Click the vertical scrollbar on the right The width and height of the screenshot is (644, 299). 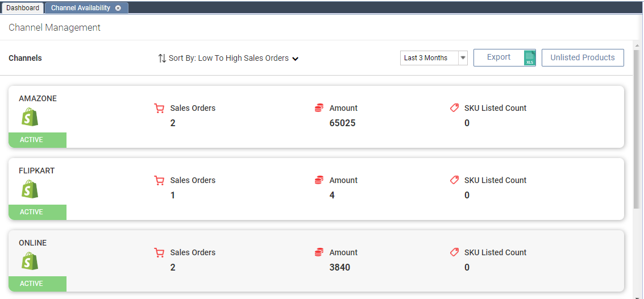point(637,125)
